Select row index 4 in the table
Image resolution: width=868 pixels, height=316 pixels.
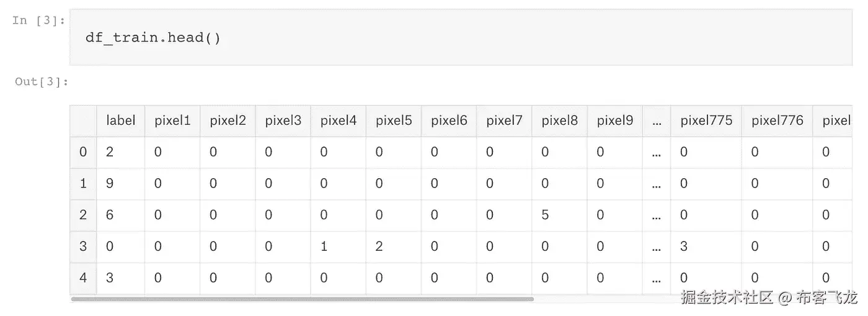tap(83, 278)
